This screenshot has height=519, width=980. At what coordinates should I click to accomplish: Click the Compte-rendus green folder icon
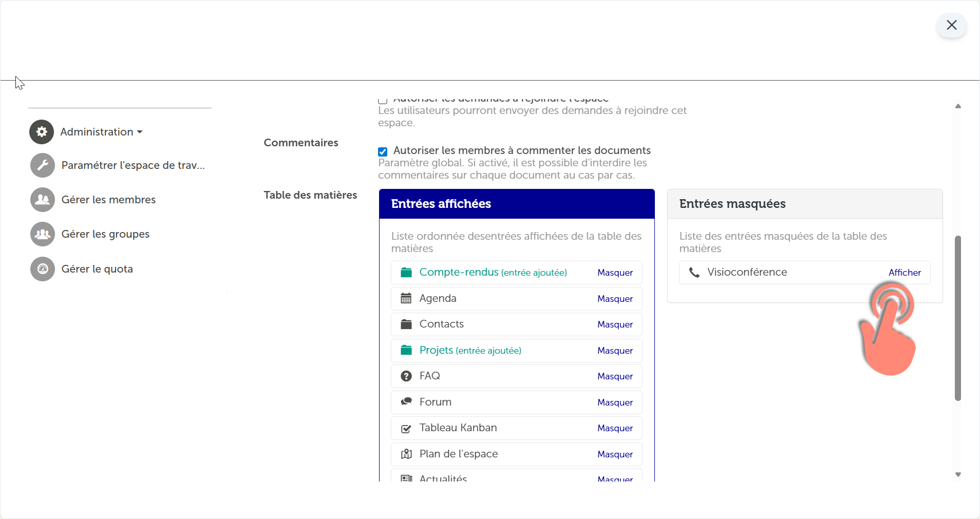406,273
